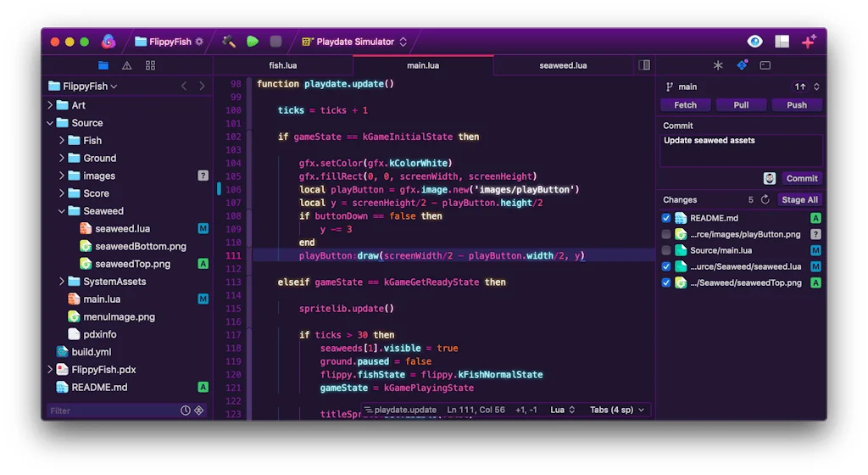
Task: Click the Fetch button
Action: pos(685,105)
